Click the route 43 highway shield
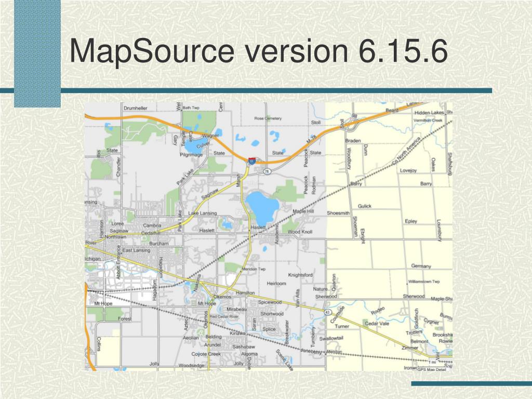This screenshot has width=532, height=399. click(x=327, y=312)
